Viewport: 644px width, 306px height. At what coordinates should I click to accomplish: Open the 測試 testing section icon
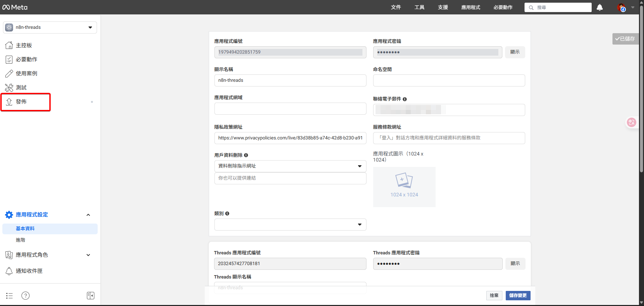pos(9,87)
